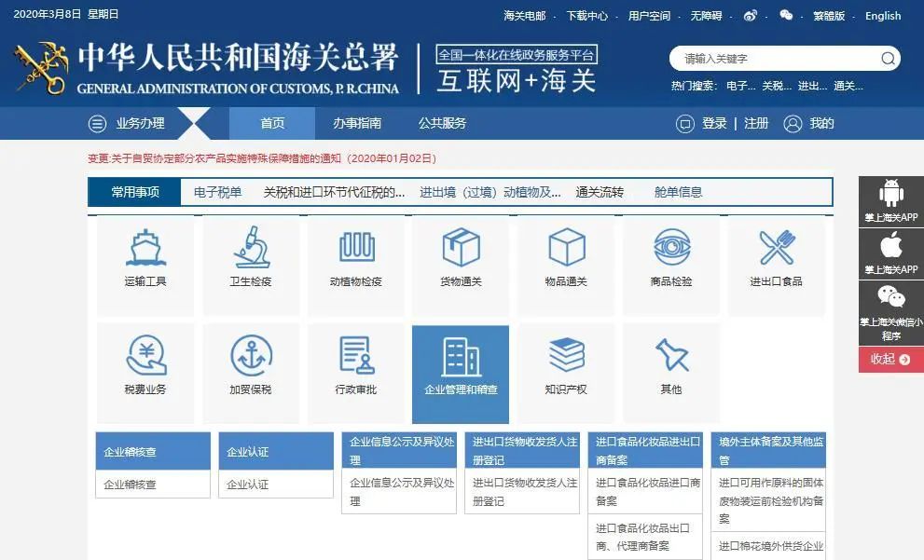Switch to 关税和进口环节代征税的 tab
924x560 pixels.
[334, 192]
